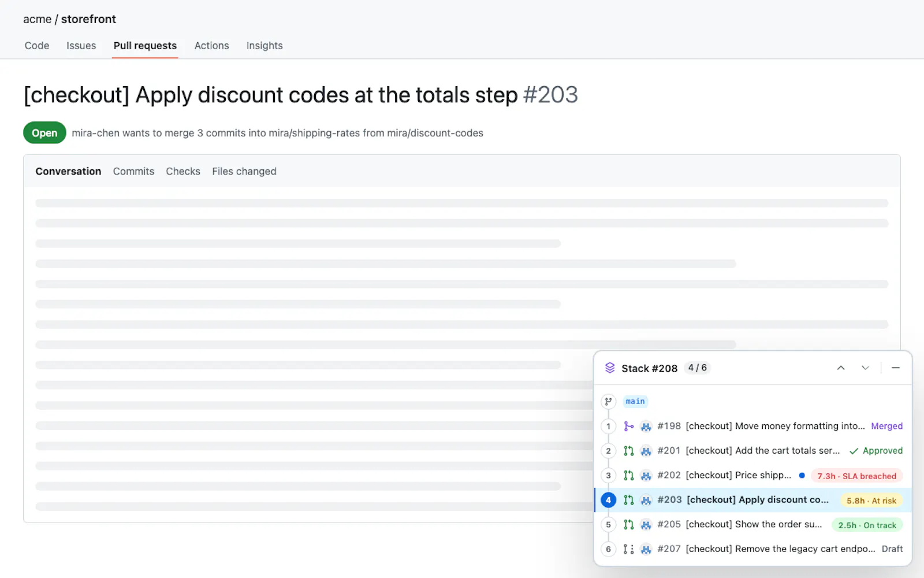The width and height of the screenshot is (924, 578).
Task: Click the open pull request icon for #205
Action: click(629, 524)
